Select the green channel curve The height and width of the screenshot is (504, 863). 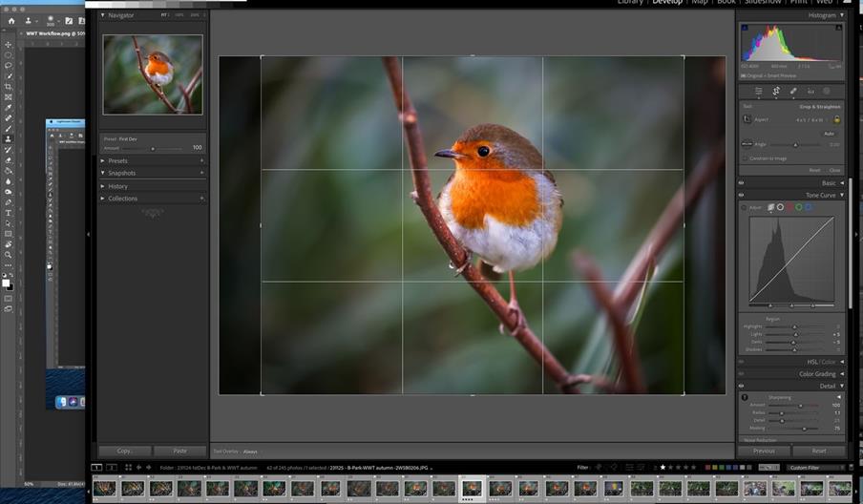click(799, 207)
